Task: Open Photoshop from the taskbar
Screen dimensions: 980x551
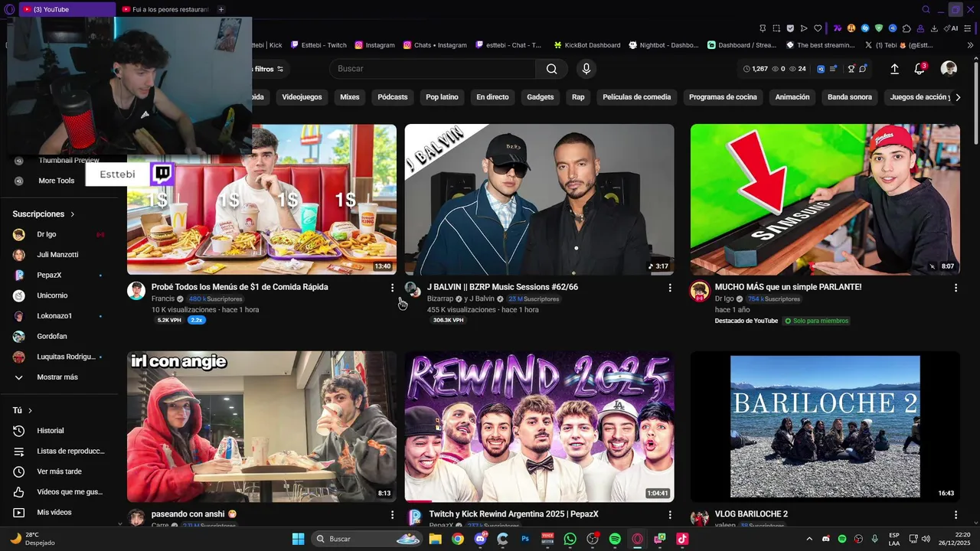Action: coord(525,539)
